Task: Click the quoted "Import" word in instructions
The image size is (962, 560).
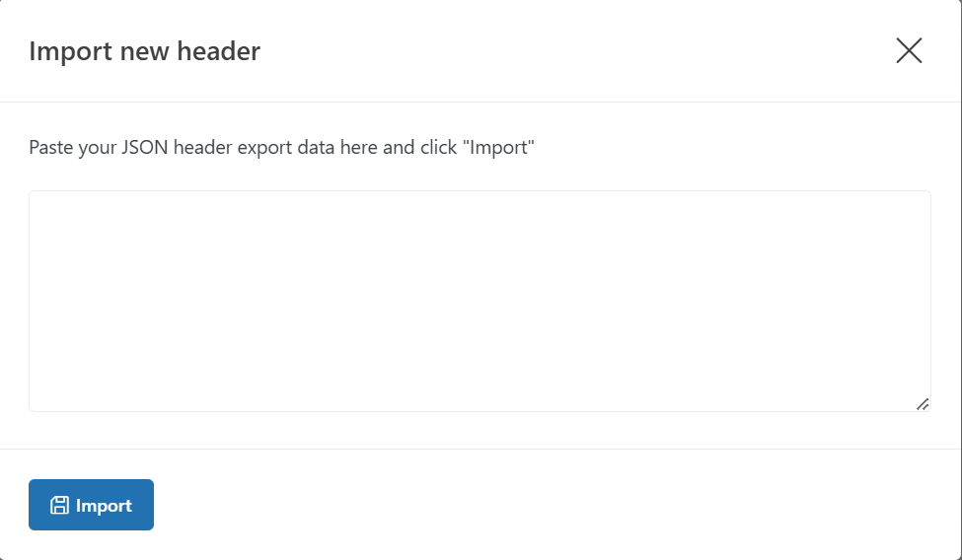Action: (x=500, y=148)
